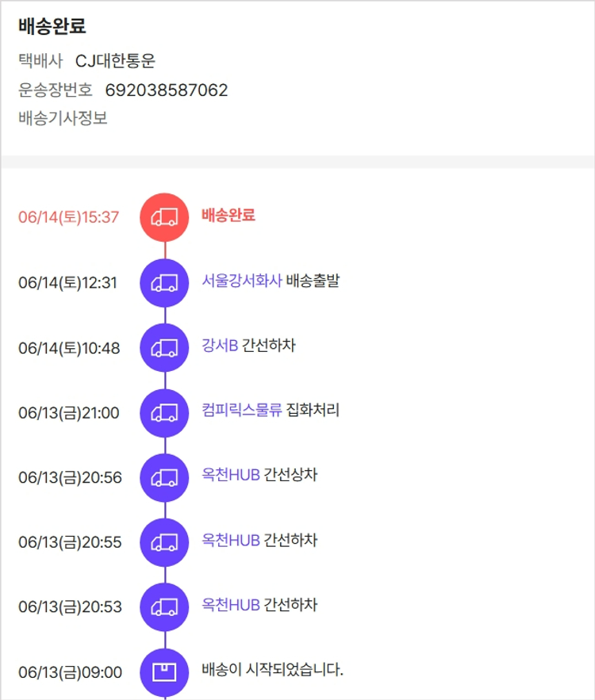This screenshot has height=700, width=595.
Task: Click truck icon at 06/13 20:55 entry
Action: 164,542
